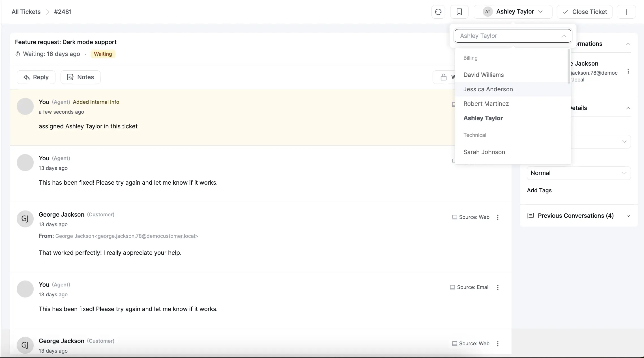644x358 pixels.
Task: Click the timer icon next to Waiting status
Action: (18, 54)
